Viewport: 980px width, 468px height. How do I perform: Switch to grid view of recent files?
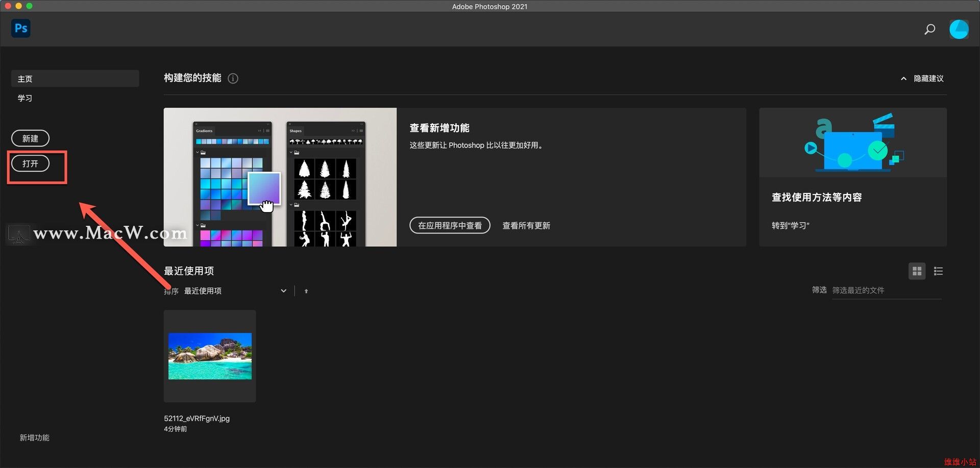pyautogui.click(x=917, y=271)
